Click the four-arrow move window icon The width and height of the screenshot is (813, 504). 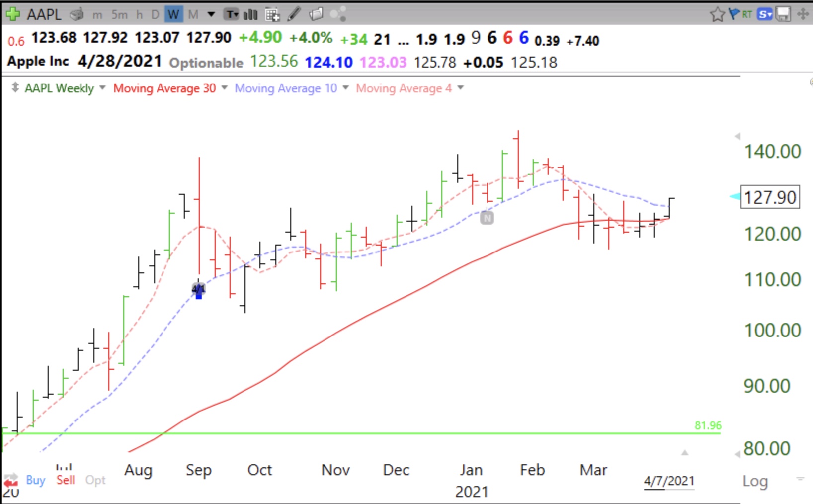(802, 14)
